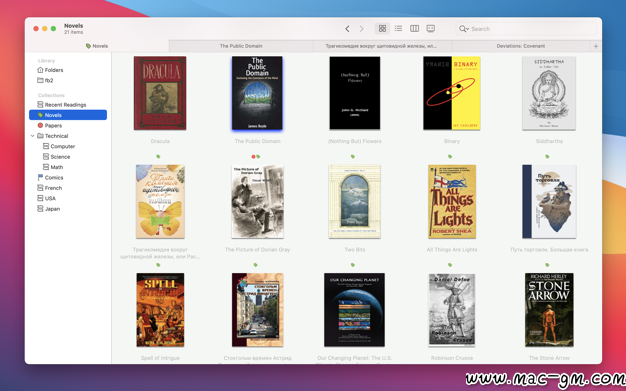Switch to The Public Domain tab
626x391 pixels.
241,46
